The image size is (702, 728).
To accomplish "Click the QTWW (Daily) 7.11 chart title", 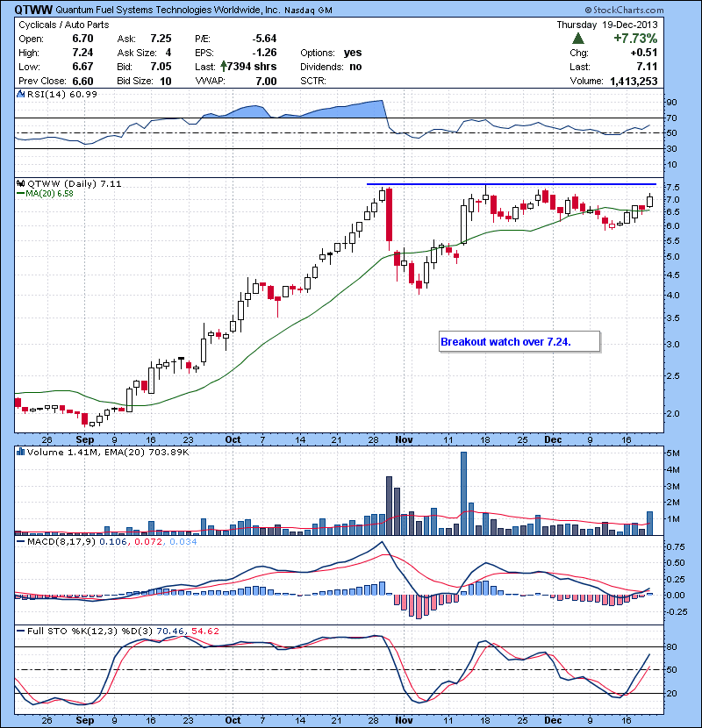I will pyautogui.click(x=75, y=184).
